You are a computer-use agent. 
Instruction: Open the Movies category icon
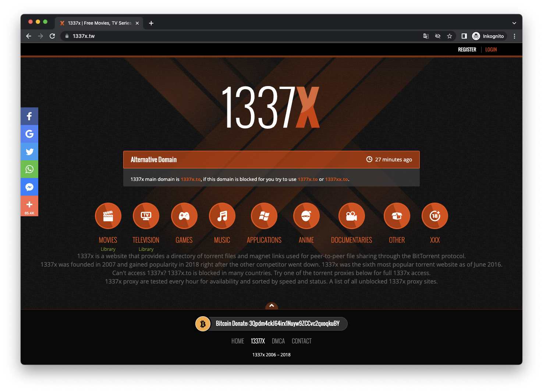click(x=108, y=216)
